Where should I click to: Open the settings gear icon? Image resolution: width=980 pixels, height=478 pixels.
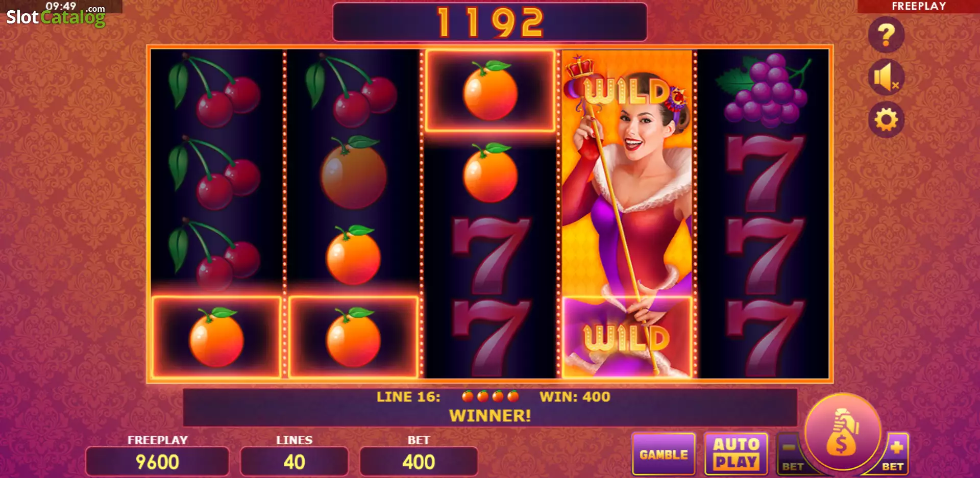coord(886,120)
